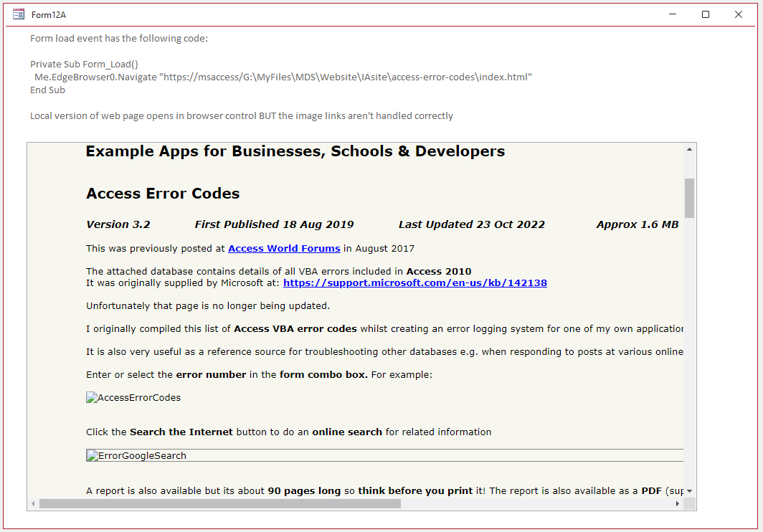Click the 'Version 3.2' text
Viewport: 763px width, 532px height.
point(118,224)
